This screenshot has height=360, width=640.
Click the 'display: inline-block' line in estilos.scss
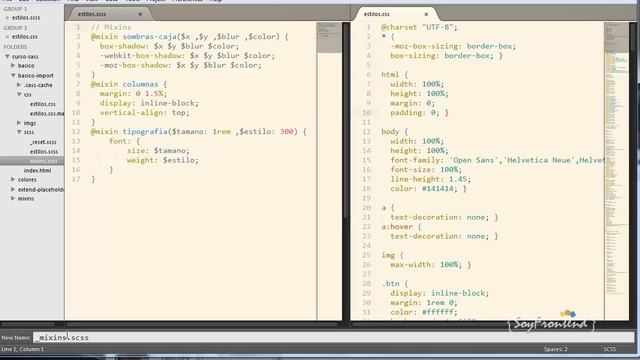point(149,103)
